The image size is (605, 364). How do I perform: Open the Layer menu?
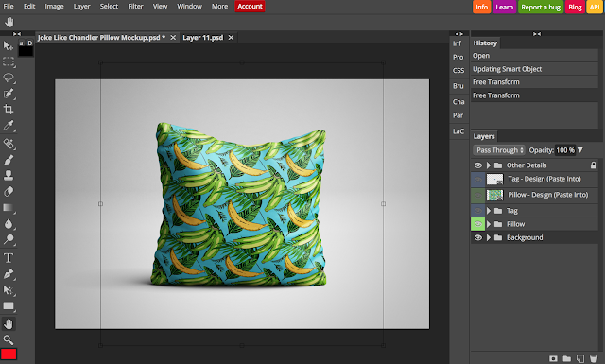pyautogui.click(x=82, y=7)
